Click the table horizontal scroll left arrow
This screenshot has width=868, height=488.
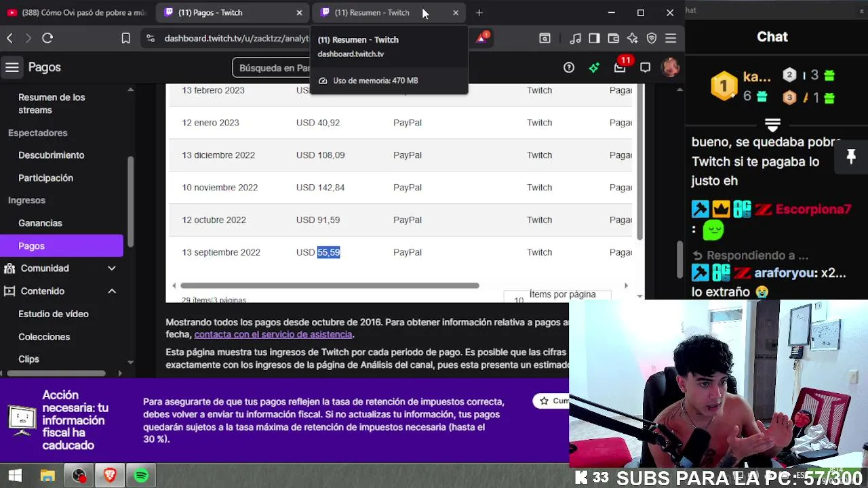coord(174,286)
